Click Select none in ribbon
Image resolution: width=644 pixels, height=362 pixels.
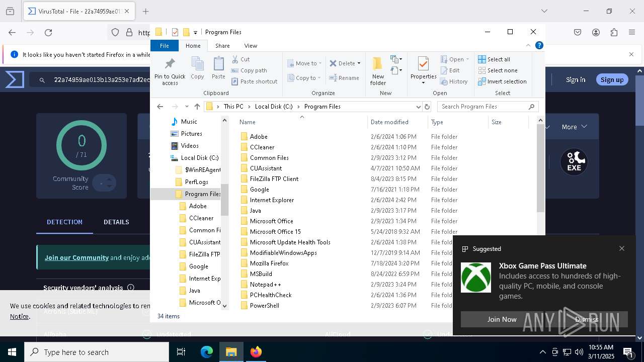pos(498,70)
